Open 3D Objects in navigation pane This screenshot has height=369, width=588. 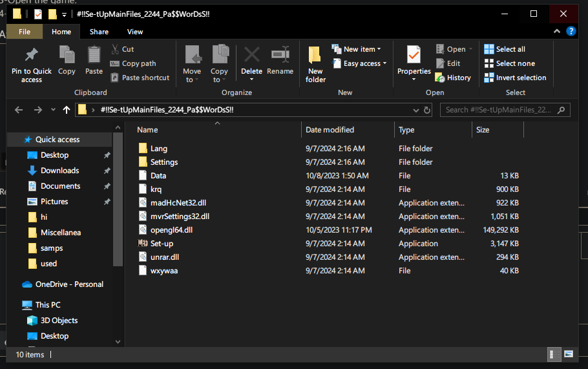[x=59, y=321]
